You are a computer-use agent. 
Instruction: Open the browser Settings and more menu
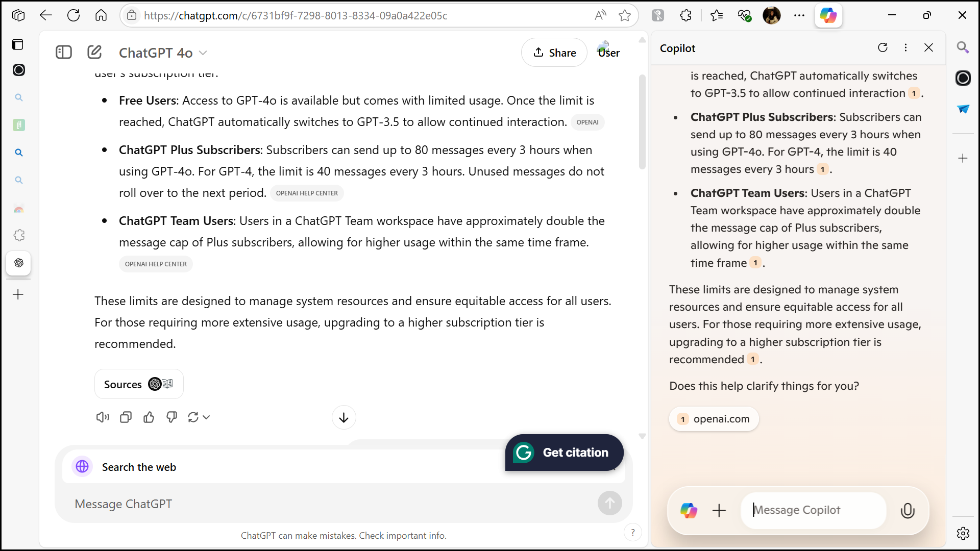tap(799, 15)
